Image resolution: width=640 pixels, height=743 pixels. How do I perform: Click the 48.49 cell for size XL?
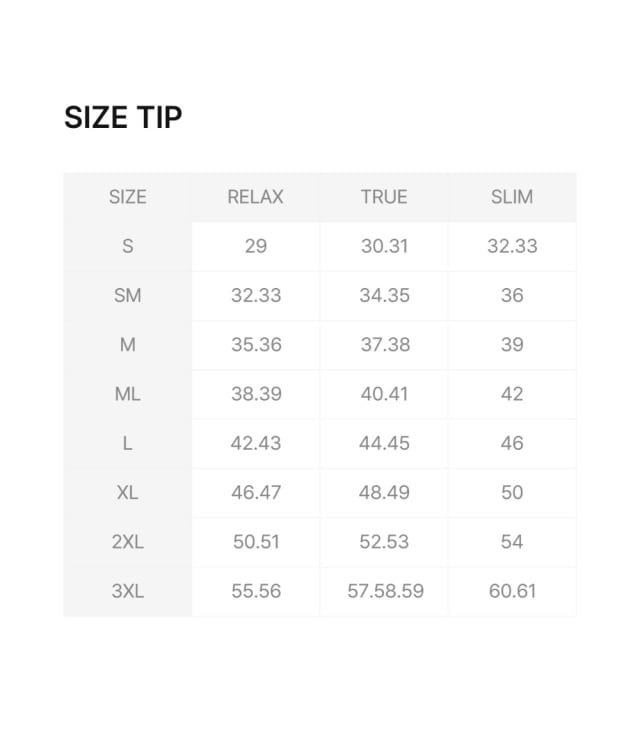384,492
